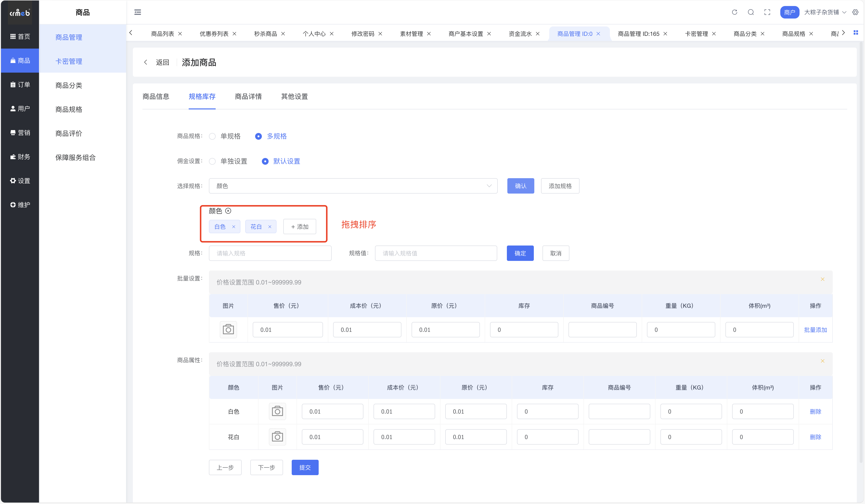This screenshot has width=865, height=504.
Task: Close the 优惠券列表 tab
Action: [234, 34]
